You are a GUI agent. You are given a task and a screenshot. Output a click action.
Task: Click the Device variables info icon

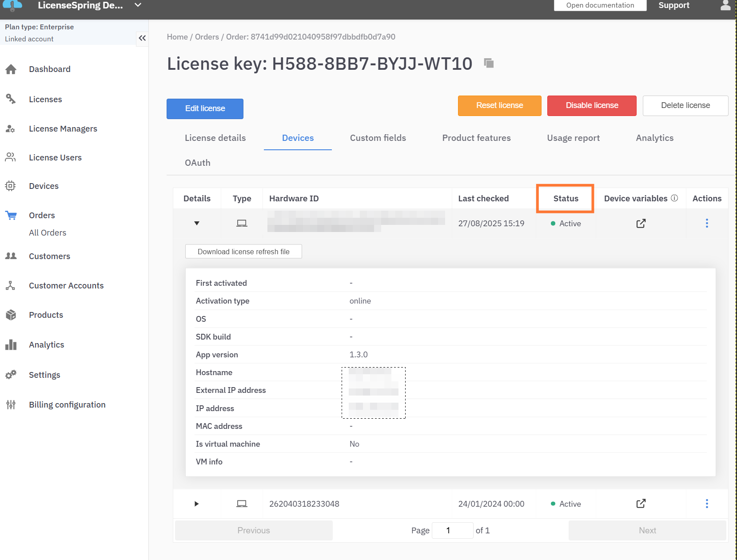(674, 198)
